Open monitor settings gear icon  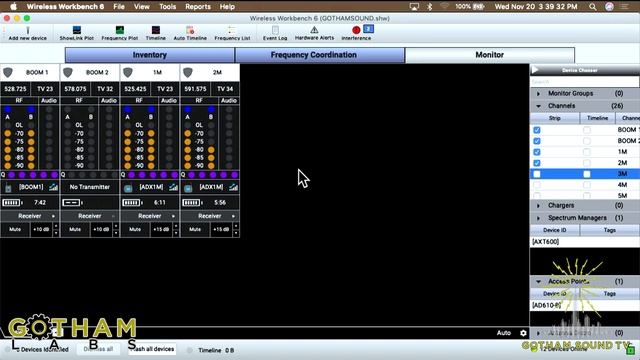coord(523,333)
